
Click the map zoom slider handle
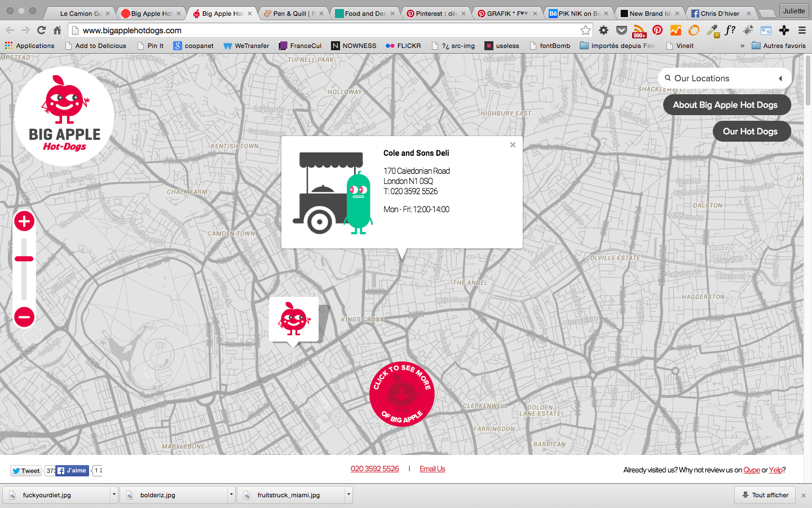pyautogui.click(x=24, y=259)
